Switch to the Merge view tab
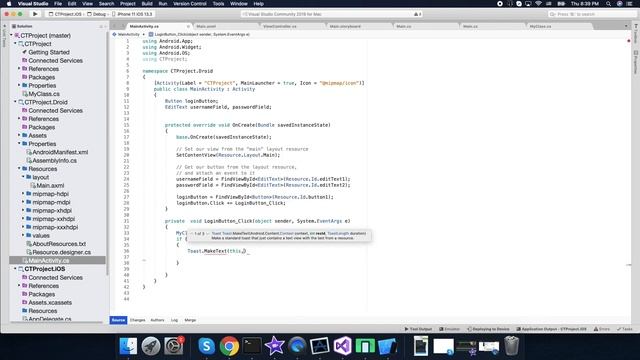The image size is (640, 360). point(190,320)
